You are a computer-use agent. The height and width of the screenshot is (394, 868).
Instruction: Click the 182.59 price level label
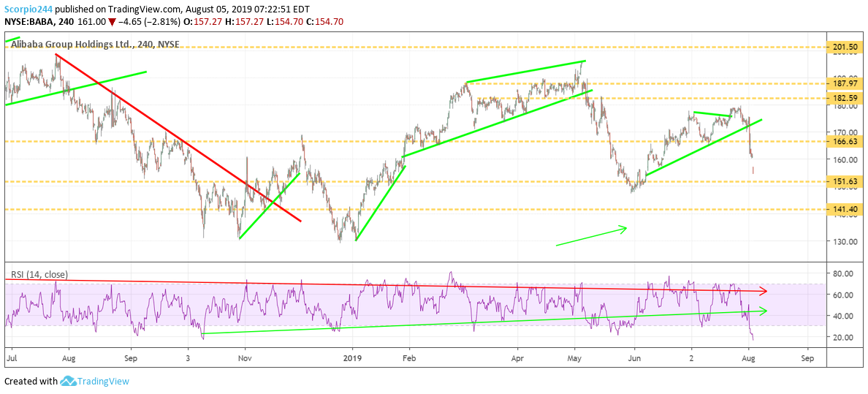[844, 98]
